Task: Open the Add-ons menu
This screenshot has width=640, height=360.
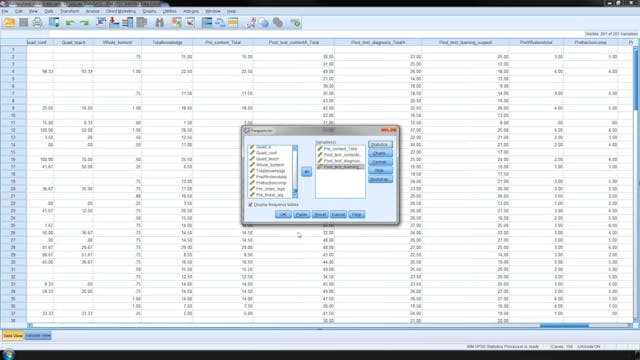Action: click(x=191, y=11)
